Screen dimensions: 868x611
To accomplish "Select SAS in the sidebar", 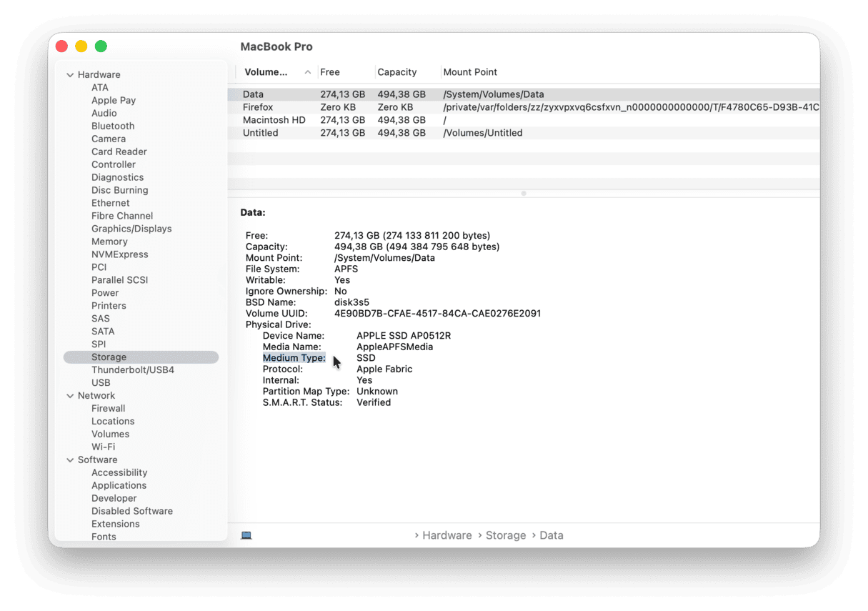I will (x=101, y=319).
